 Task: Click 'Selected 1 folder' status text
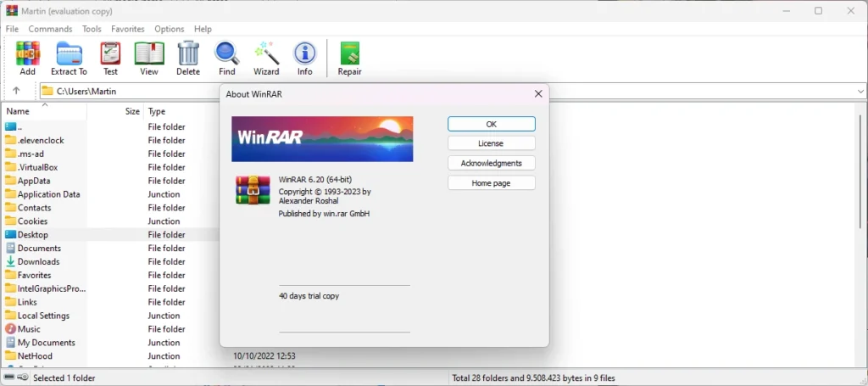point(64,378)
